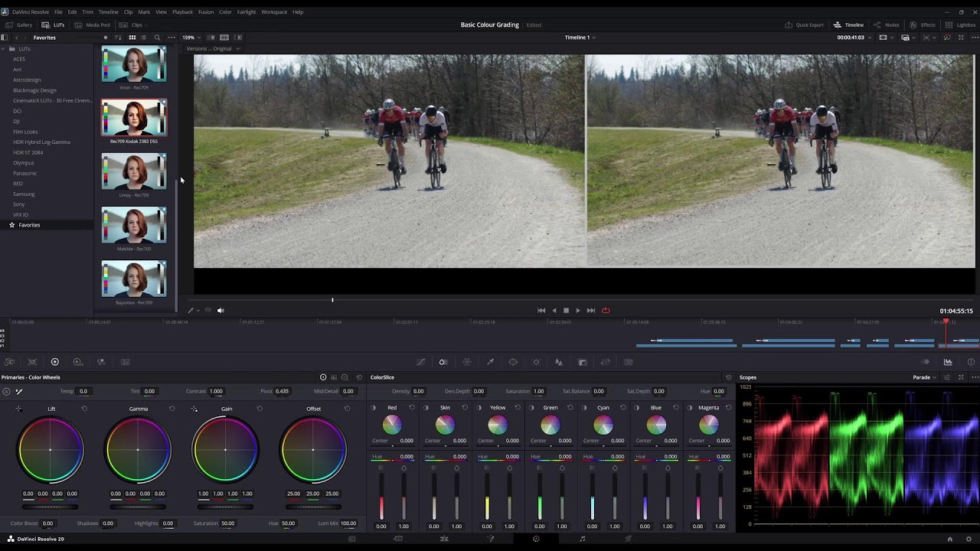Open the Parade scope type dropdown
The image size is (980, 551).
[924, 377]
